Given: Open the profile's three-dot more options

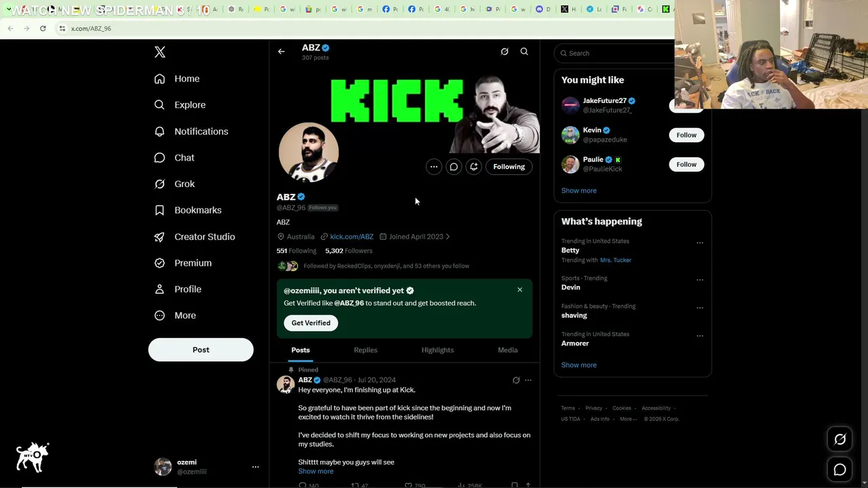Looking at the screenshot, I should (434, 167).
